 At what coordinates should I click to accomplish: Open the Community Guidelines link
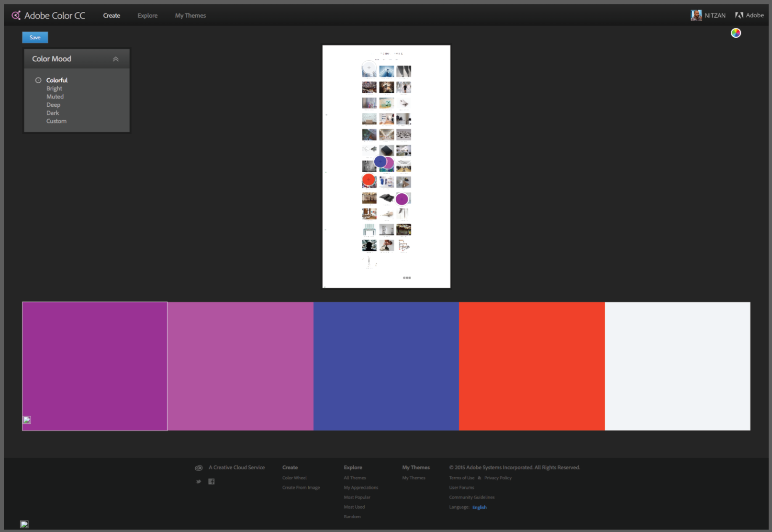[472, 498]
